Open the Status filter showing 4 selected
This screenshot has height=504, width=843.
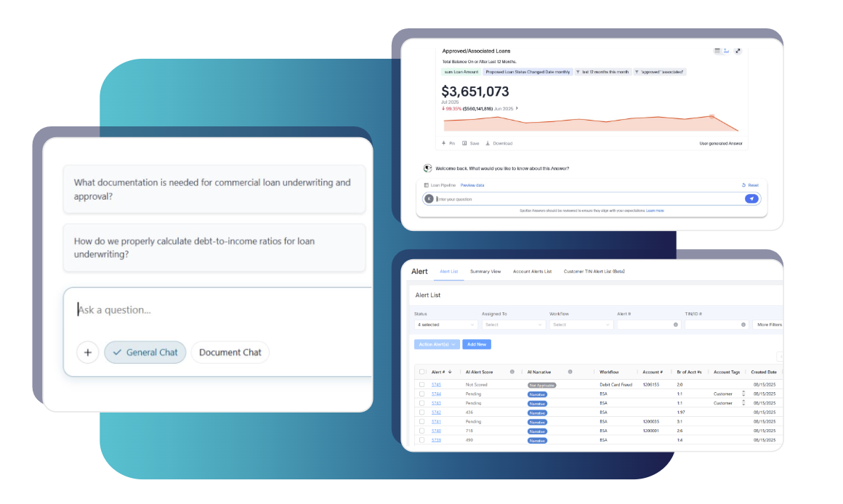pos(445,324)
